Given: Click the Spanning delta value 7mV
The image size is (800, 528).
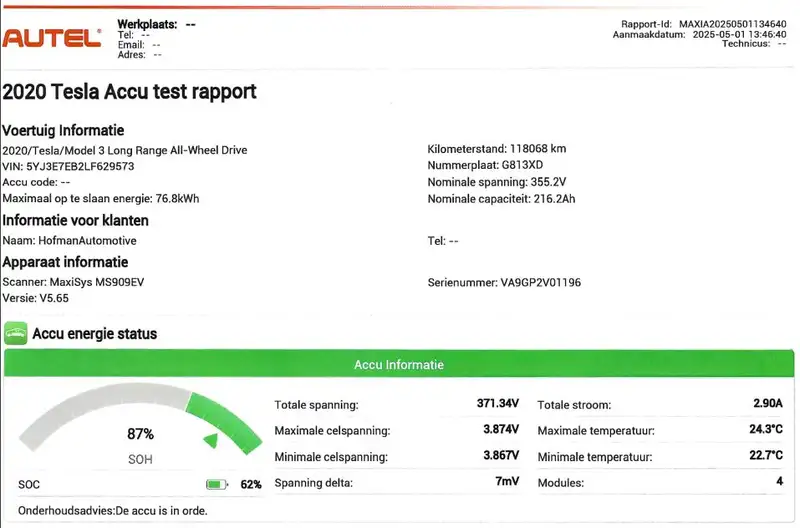Looking at the screenshot, I should pos(507,483).
